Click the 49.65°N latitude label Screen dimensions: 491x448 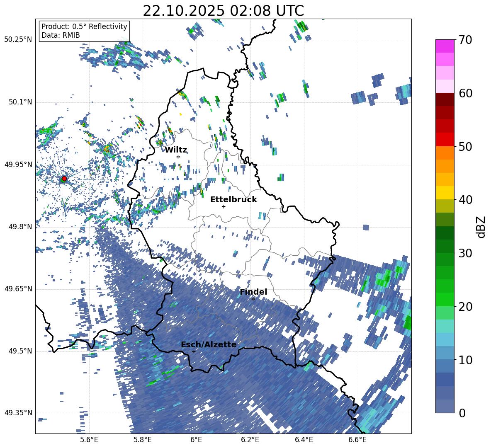click(x=18, y=289)
